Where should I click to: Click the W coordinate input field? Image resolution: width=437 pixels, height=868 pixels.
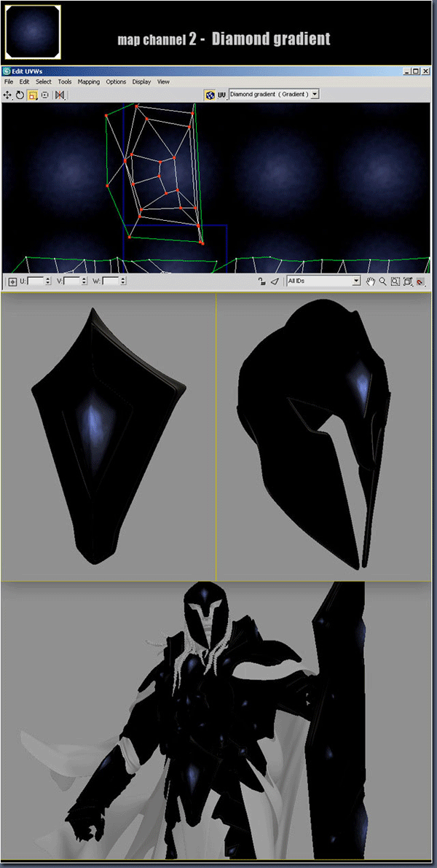coord(110,281)
